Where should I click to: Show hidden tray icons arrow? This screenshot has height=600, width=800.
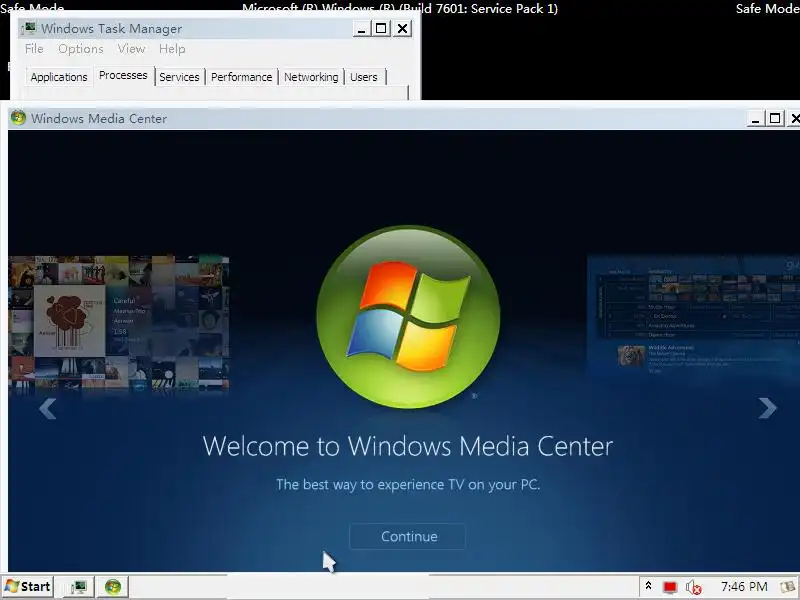coord(648,586)
